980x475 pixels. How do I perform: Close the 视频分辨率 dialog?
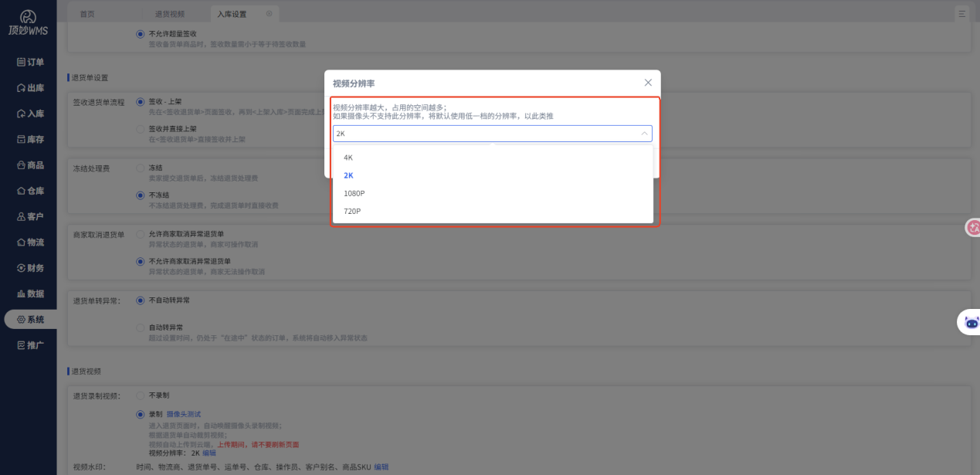(648, 83)
